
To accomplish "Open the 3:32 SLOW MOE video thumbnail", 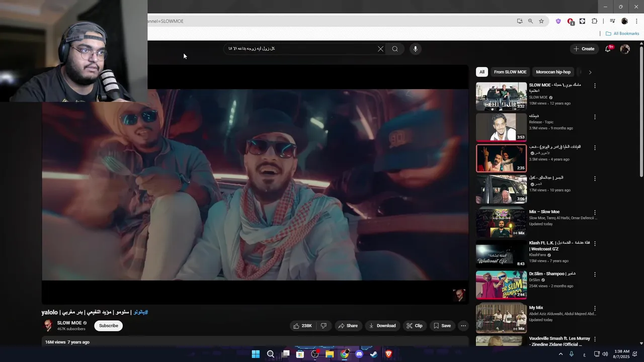I will [502, 97].
